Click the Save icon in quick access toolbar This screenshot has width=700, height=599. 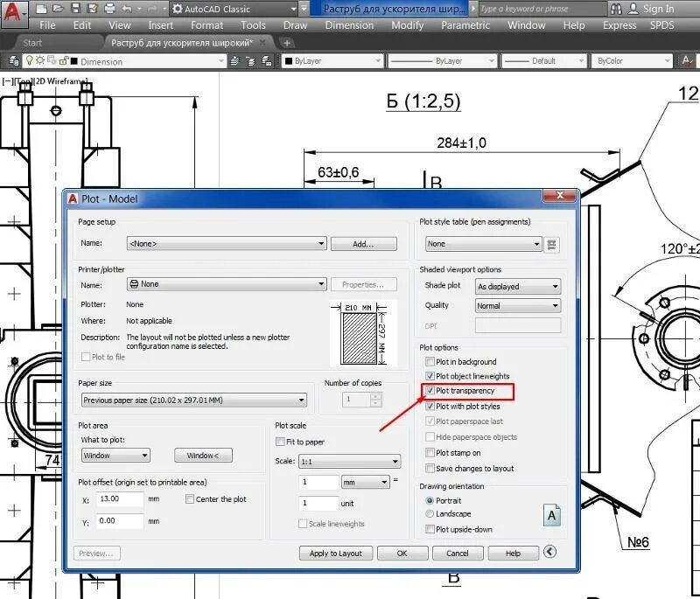[x=76, y=8]
